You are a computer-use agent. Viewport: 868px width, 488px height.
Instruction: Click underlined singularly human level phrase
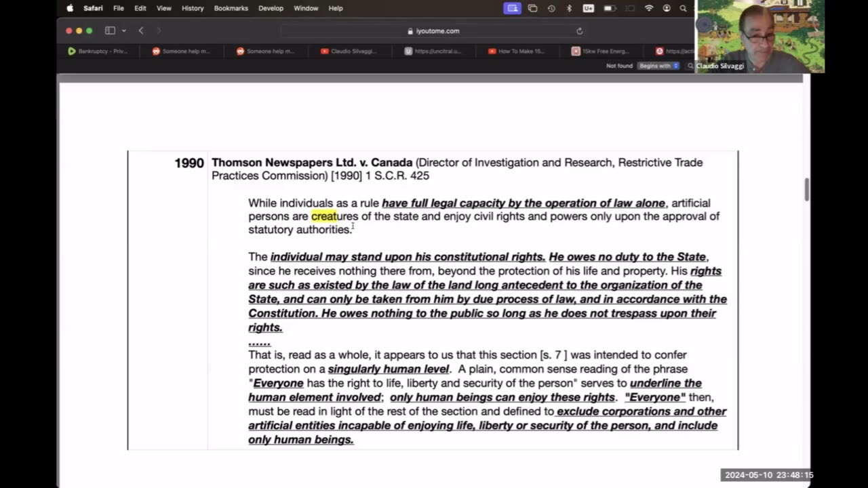389,369
